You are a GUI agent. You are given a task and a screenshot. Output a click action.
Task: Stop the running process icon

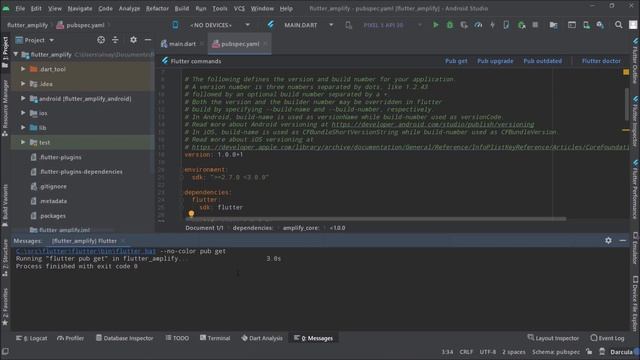[x=535, y=25]
